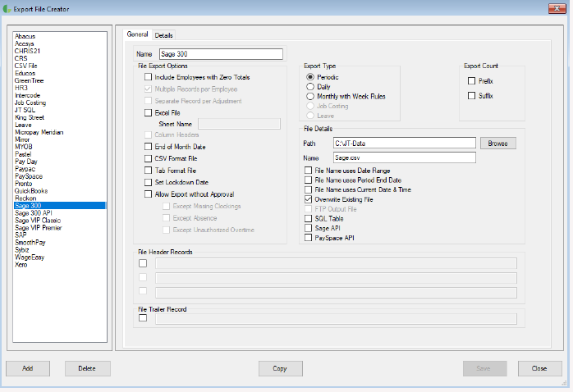Click the file Name field showing Sage.csv
The height and width of the screenshot is (392, 573).
[405, 157]
